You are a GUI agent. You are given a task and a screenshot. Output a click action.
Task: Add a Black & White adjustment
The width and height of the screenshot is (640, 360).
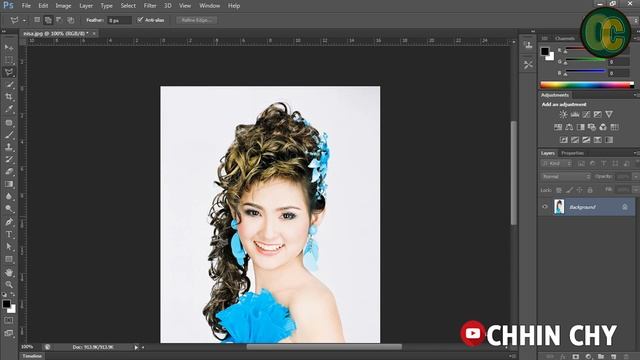580,127
